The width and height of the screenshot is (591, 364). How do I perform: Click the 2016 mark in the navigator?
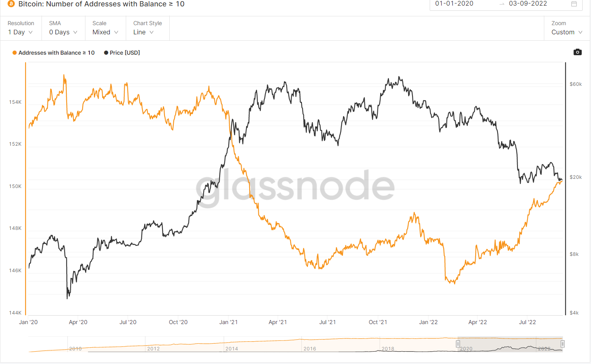[309, 348]
